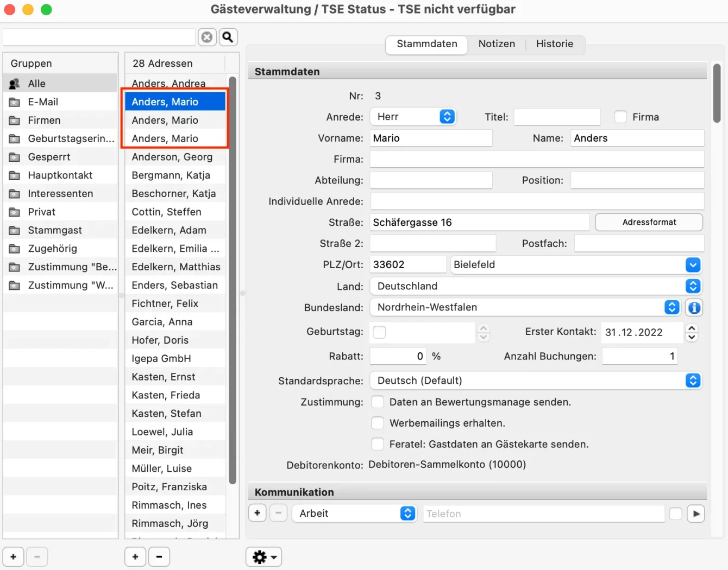This screenshot has height=570, width=728.
Task: Click the Zugehörig group folder icon
Action: [15, 249]
